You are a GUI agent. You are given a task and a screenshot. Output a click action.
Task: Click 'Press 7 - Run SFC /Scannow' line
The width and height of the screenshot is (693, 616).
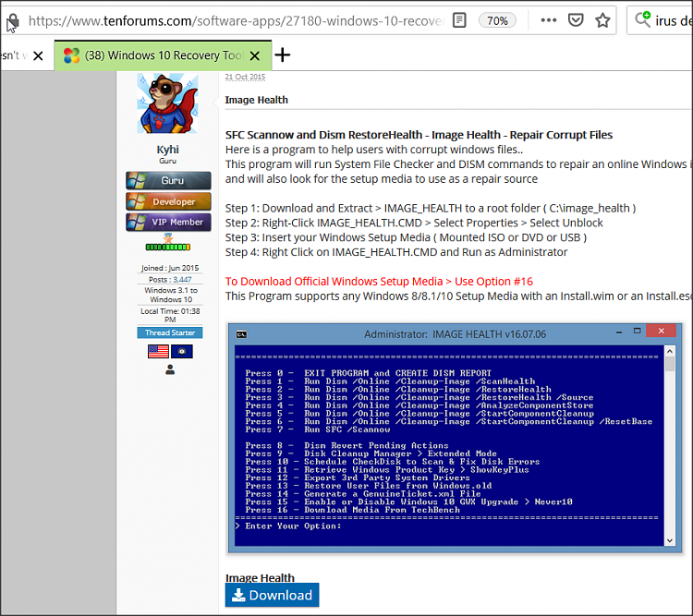click(318, 429)
